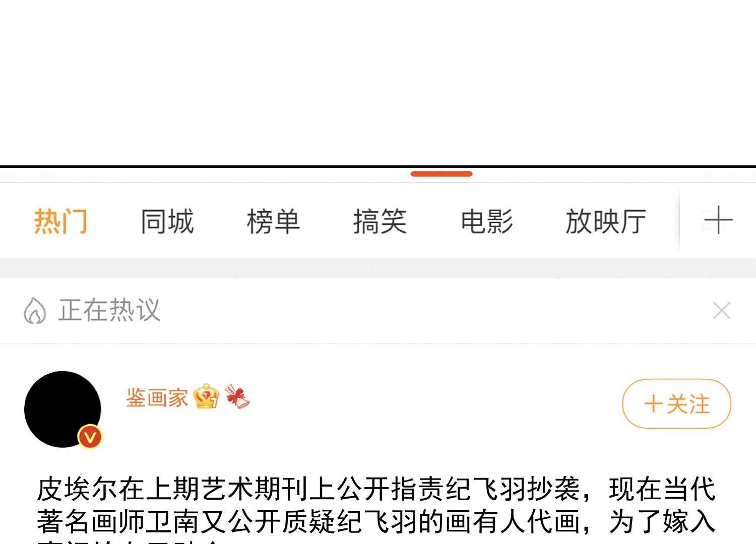This screenshot has height=544, width=756.
Task: Switch to the 放映厅 tab
Action: coord(605,222)
